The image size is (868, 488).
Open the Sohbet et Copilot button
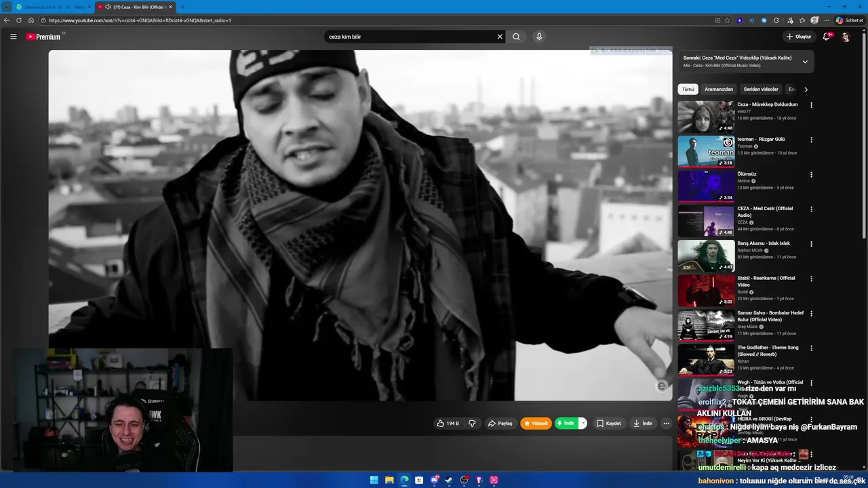coord(849,20)
